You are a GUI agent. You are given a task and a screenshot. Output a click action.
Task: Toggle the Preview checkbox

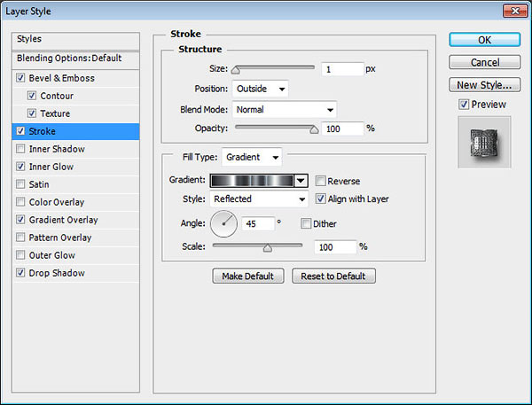click(464, 105)
